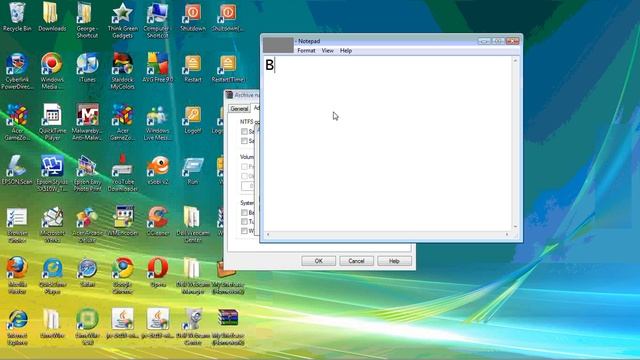
Task: Open the Computer - Shortcut icon
Action: point(158,20)
